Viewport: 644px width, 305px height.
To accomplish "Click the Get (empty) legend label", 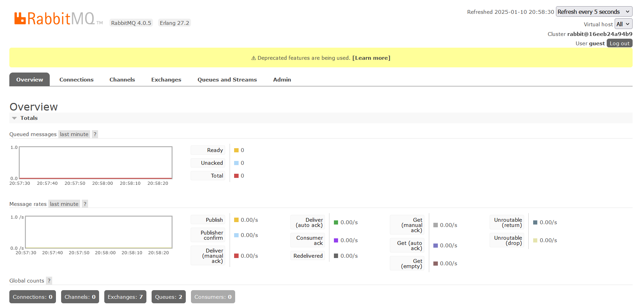I will click(407, 264).
